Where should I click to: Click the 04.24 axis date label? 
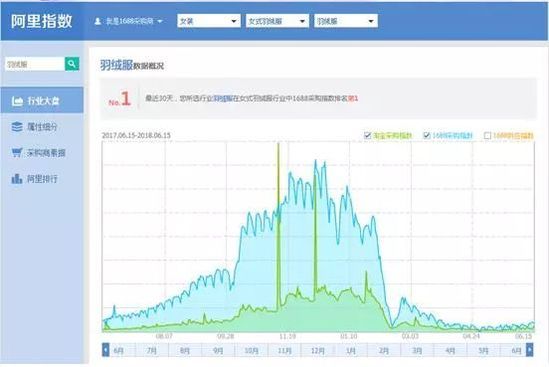pos(471,336)
